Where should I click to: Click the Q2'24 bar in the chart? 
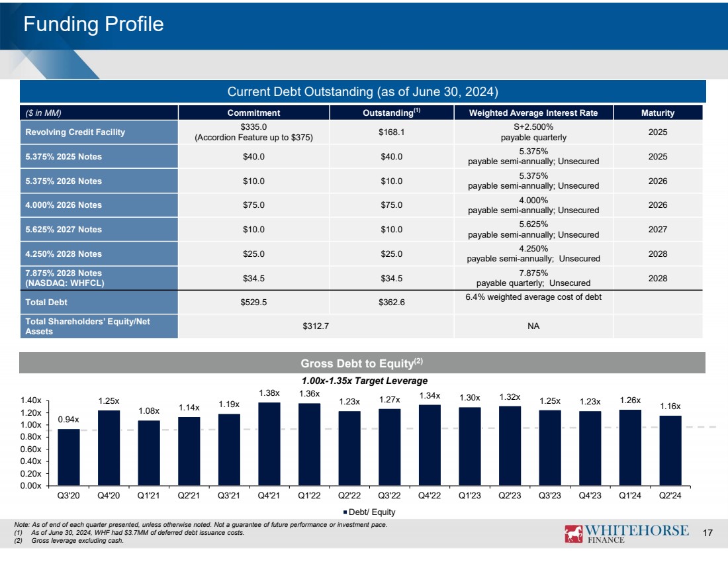[x=670, y=450]
